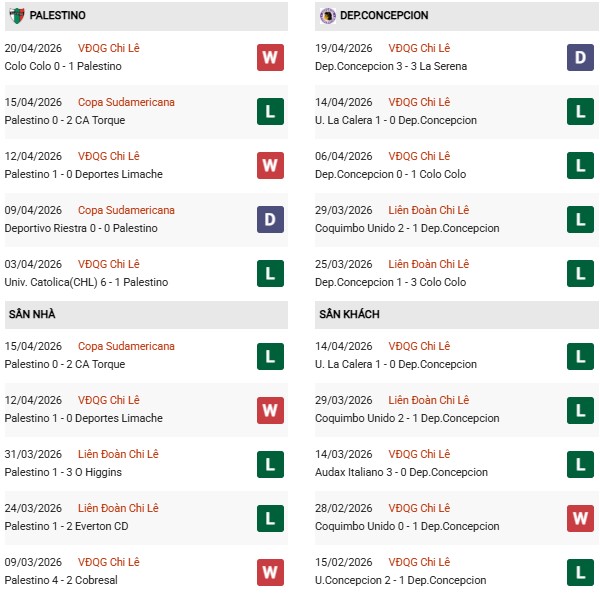The height and width of the screenshot is (593, 600).
Task: Open Liên Đoàn Chi Lê link dated 24/03/2026
Action: (119, 508)
